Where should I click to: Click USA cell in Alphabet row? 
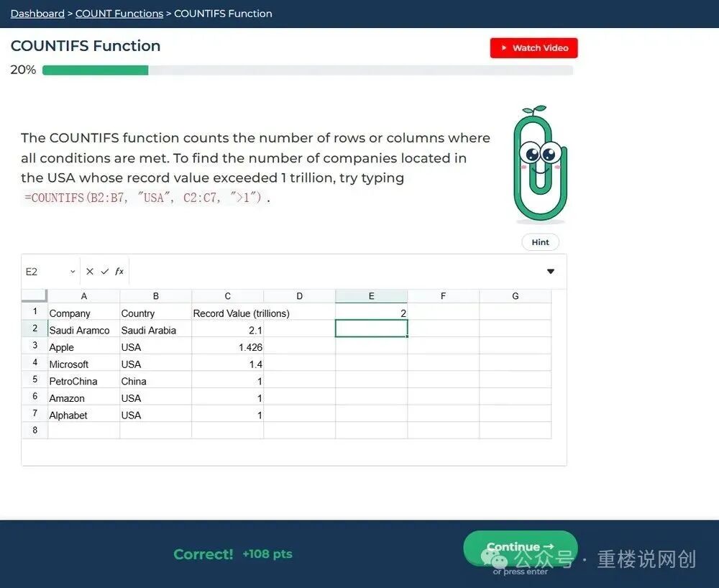(156, 413)
